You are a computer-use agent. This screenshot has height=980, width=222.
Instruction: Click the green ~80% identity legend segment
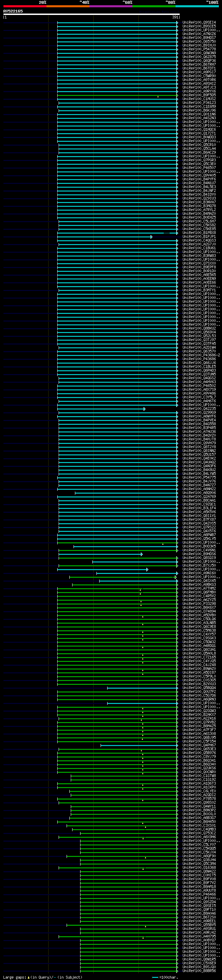[154, 6]
